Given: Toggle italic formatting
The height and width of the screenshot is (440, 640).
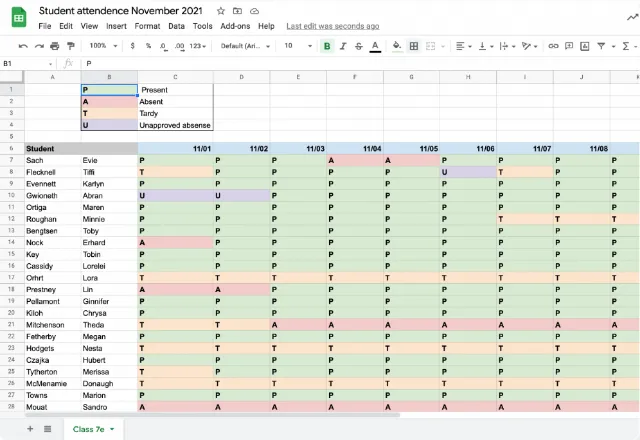Looking at the screenshot, I should point(343,46).
